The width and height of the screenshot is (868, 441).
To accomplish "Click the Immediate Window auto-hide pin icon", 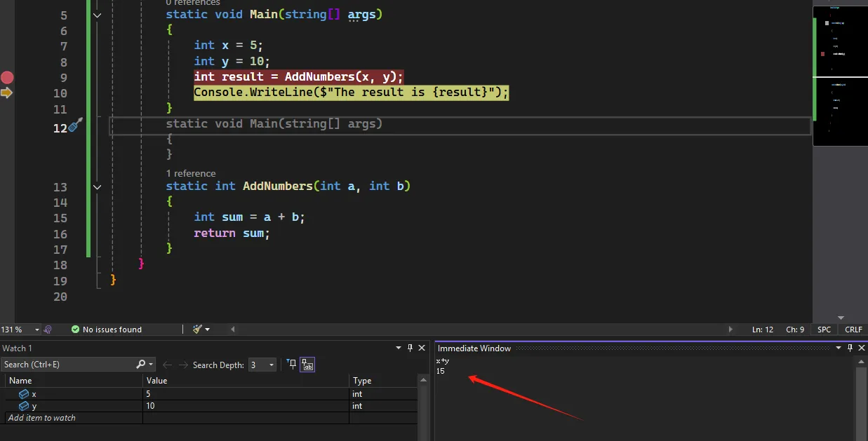I will click(849, 348).
